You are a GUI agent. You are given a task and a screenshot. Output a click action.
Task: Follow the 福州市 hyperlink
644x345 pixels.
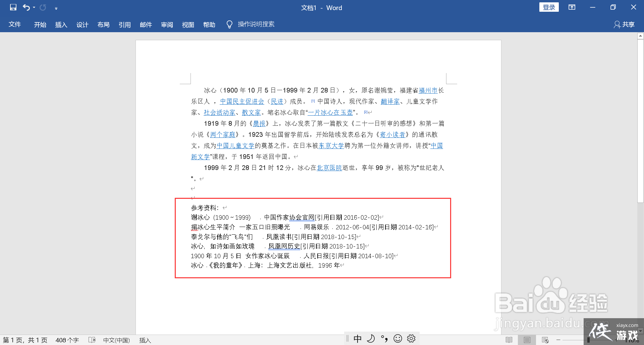pyautogui.click(x=428, y=91)
